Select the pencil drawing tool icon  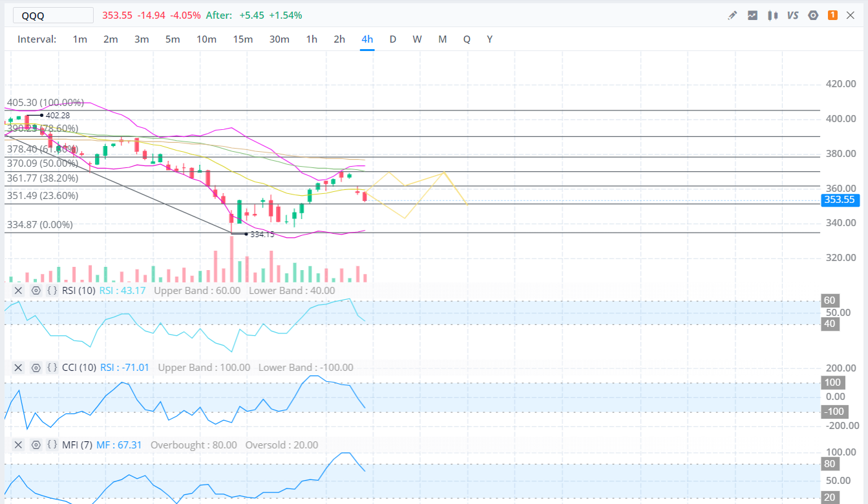click(x=732, y=15)
